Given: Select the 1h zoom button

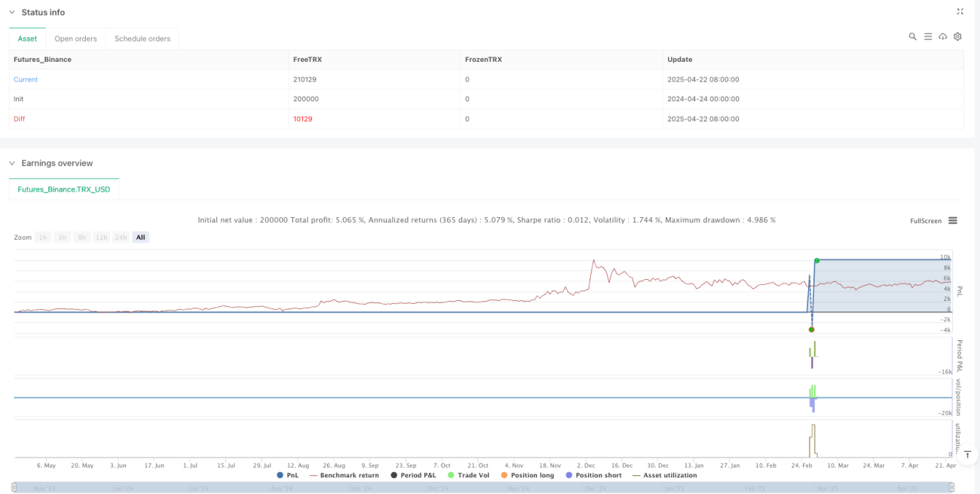Looking at the screenshot, I should pyautogui.click(x=43, y=238).
